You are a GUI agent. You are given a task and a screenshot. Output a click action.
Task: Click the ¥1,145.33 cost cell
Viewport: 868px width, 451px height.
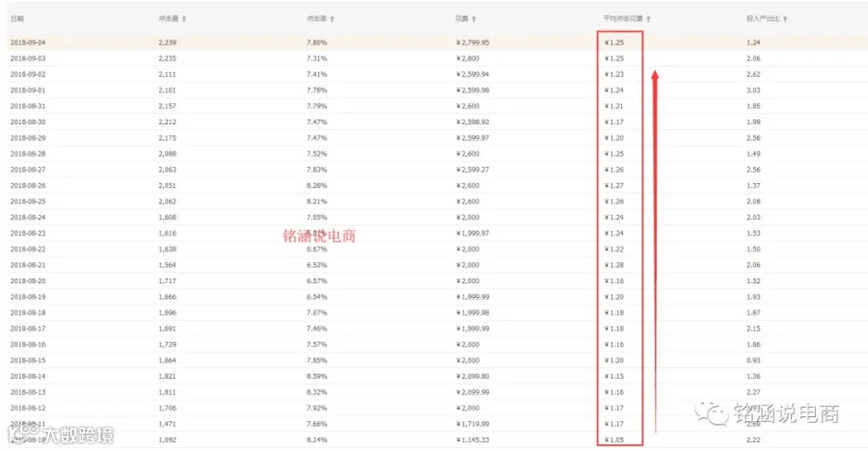pyautogui.click(x=473, y=440)
